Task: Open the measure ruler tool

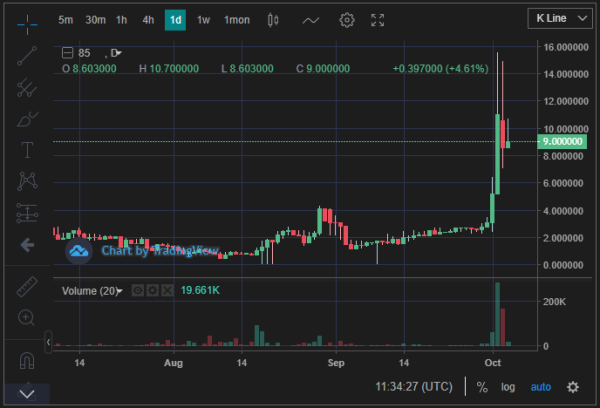Action: pos(27,287)
